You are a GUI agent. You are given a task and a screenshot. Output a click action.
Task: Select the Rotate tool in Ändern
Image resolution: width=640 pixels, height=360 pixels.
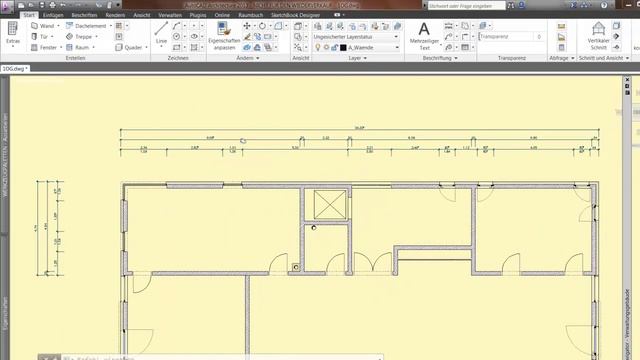(262, 26)
